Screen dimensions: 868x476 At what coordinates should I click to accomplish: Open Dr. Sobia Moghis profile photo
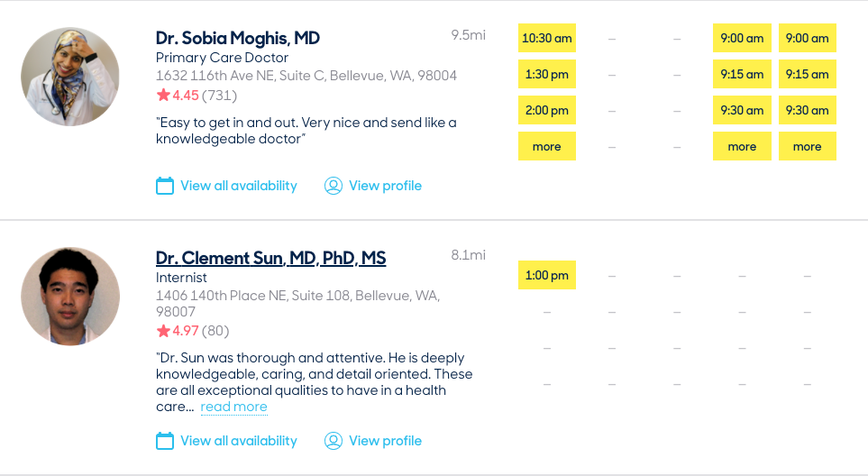coord(70,77)
